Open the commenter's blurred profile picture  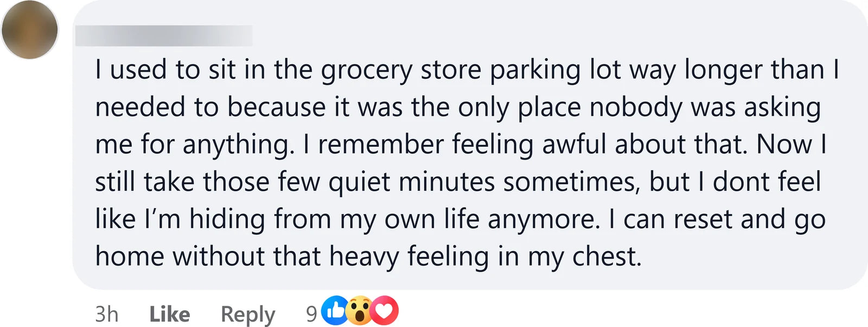click(x=30, y=30)
